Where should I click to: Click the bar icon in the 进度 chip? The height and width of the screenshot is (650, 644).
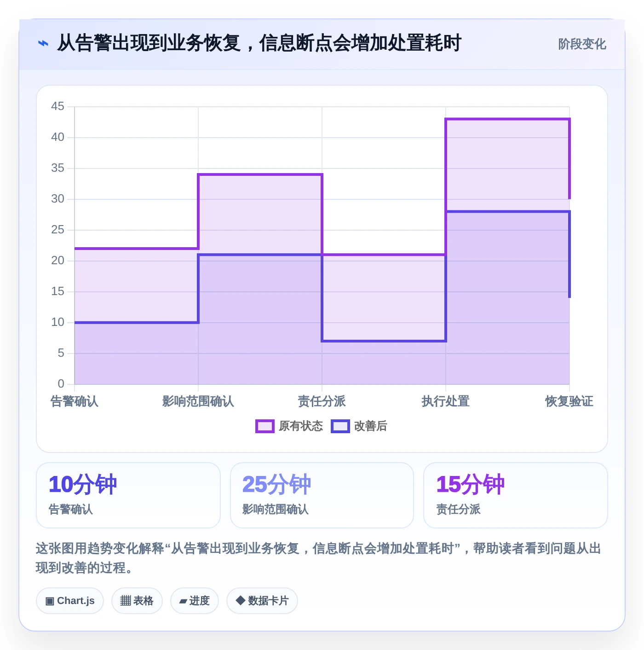(183, 601)
